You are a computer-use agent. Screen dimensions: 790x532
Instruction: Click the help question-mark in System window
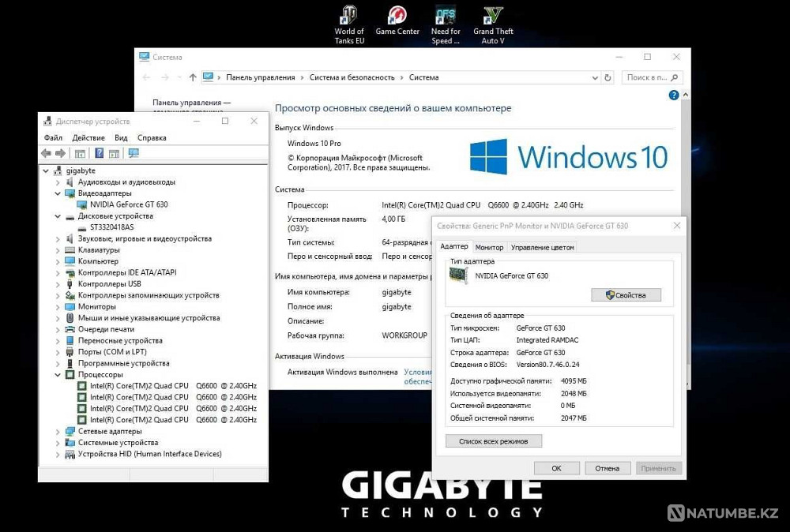pos(672,95)
